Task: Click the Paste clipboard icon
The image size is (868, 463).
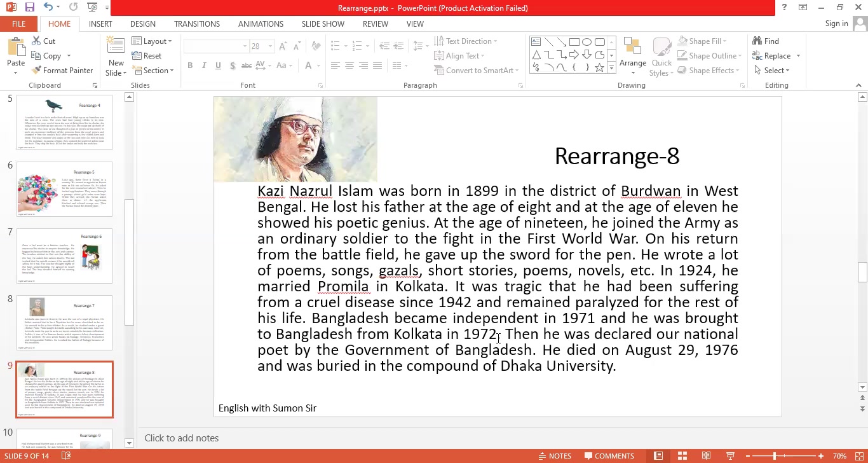Action: coord(16,47)
